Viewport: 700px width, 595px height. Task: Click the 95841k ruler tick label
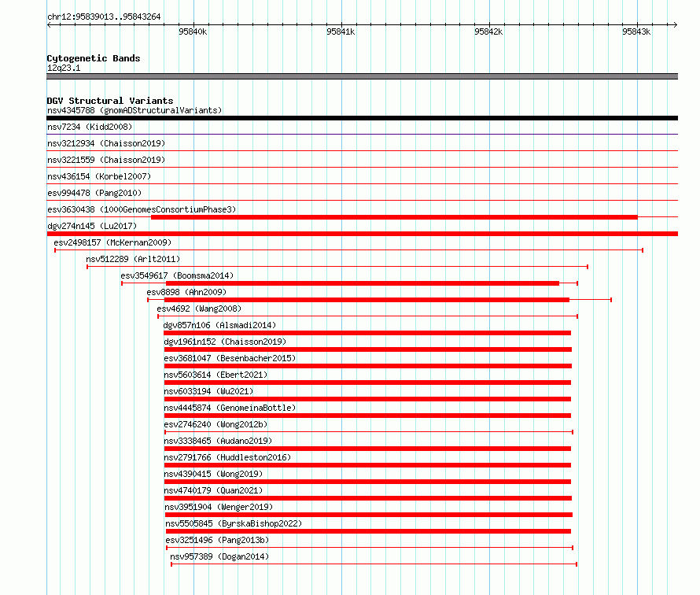point(341,31)
